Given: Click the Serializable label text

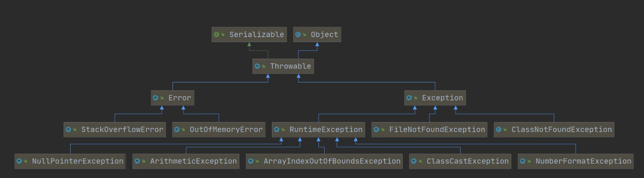Looking at the screenshot, I should point(256,34).
